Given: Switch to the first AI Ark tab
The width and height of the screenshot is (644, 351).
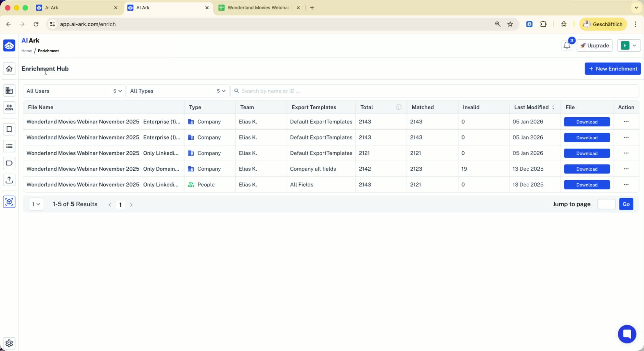Looking at the screenshot, I should pos(76,7).
